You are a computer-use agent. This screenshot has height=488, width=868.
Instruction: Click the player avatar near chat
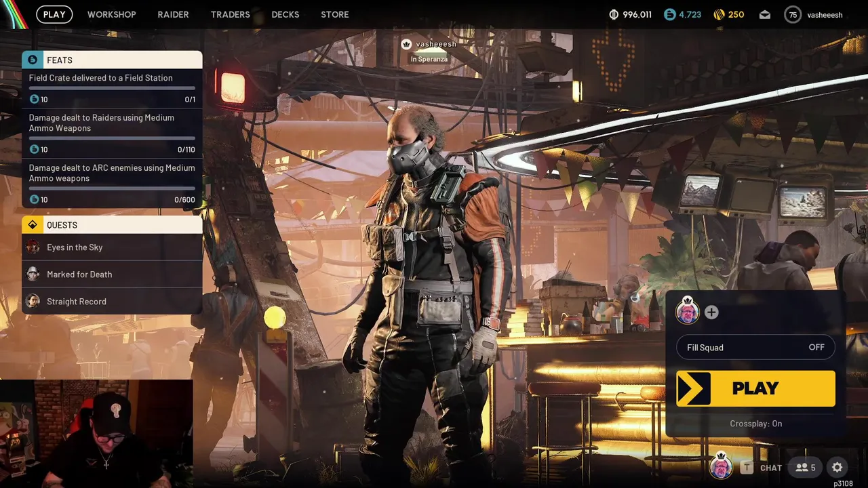(721, 466)
